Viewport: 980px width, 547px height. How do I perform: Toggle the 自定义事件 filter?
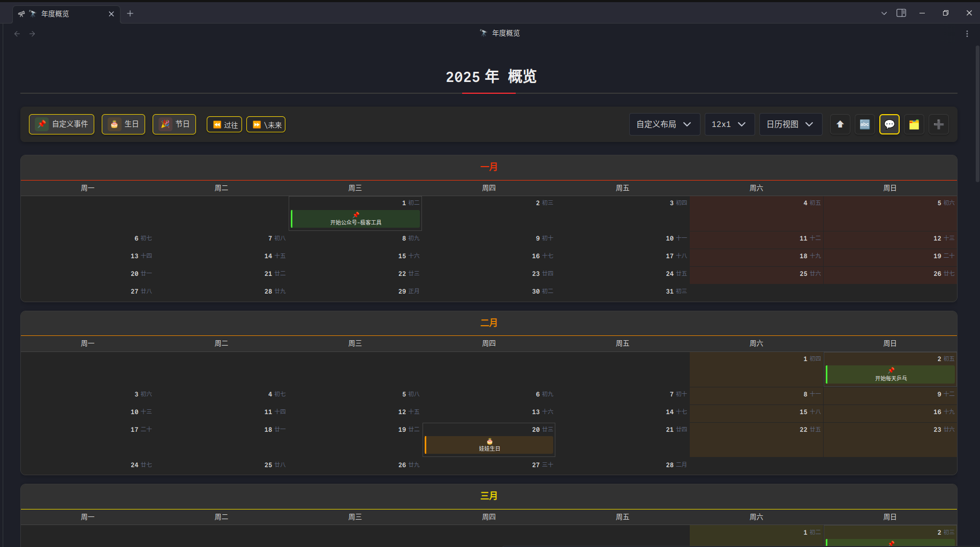(62, 124)
